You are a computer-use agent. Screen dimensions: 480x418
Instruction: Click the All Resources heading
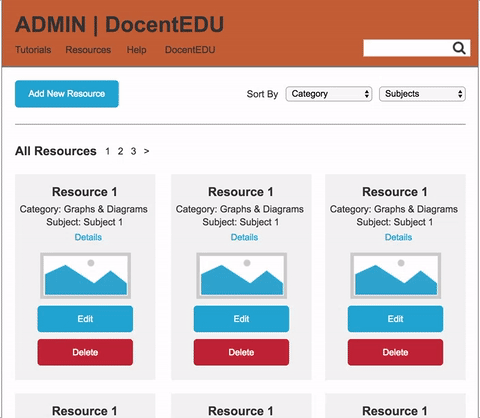coord(56,151)
